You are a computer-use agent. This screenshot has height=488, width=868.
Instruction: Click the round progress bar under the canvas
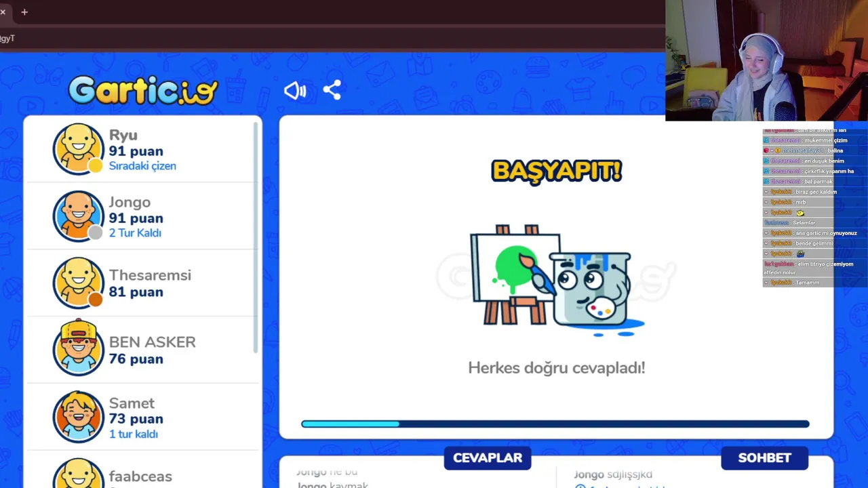555,424
